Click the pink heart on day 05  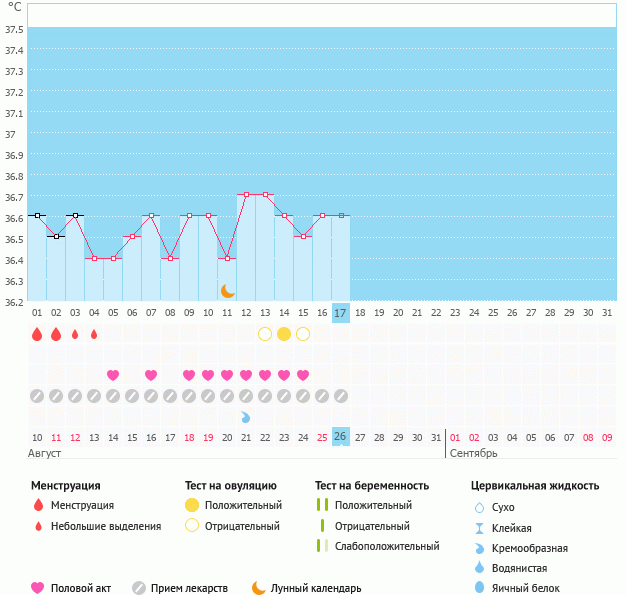(x=113, y=375)
